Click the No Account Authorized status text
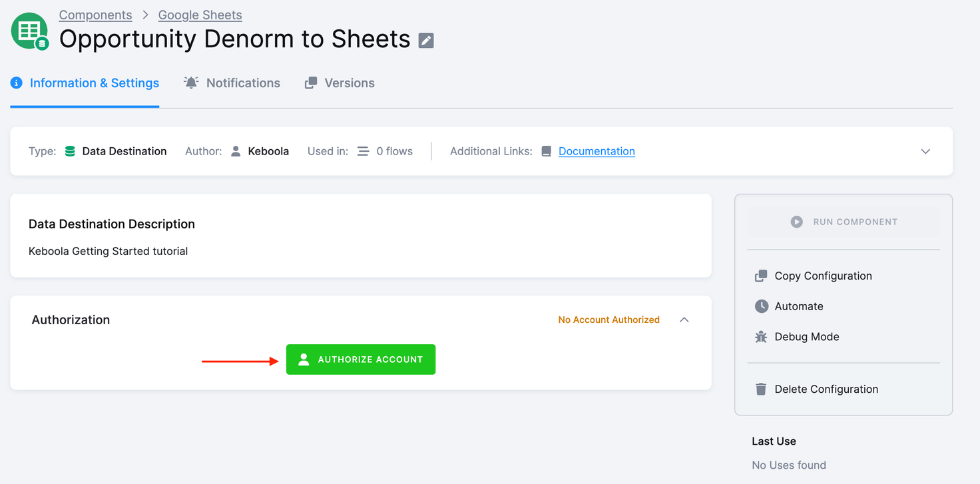The height and width of the screenshot is (484, 980). pyautogui.click(x=609, y=320)
